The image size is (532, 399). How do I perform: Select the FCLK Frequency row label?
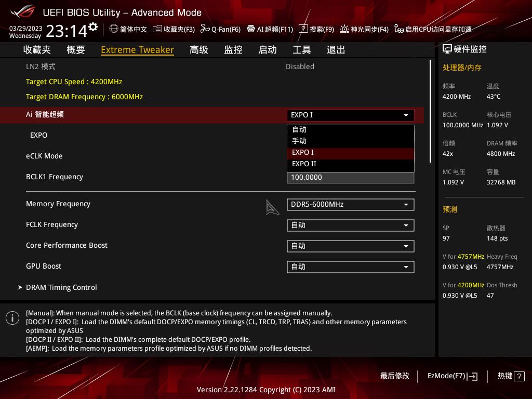tap(52, 224)
